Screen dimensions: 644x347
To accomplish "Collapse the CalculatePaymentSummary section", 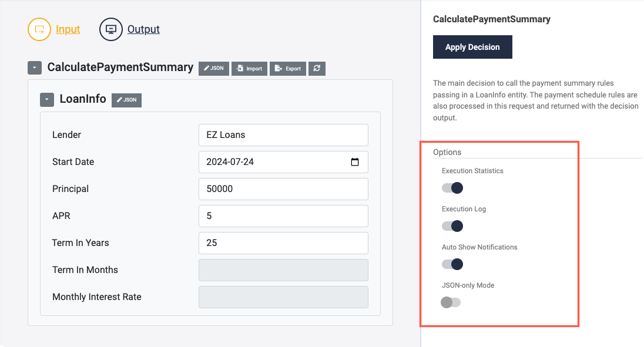I will [x=35, y=68].
